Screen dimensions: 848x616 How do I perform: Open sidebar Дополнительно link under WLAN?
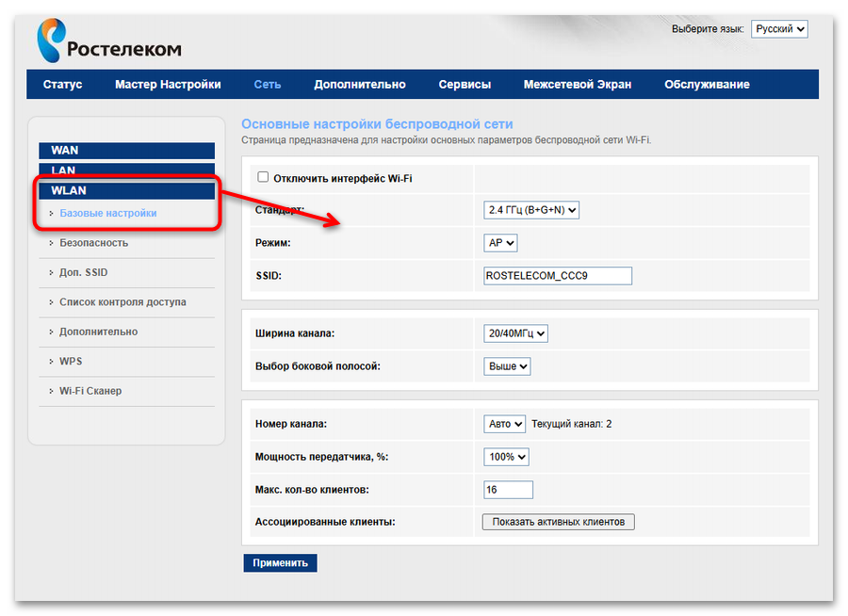pos(98,332)
